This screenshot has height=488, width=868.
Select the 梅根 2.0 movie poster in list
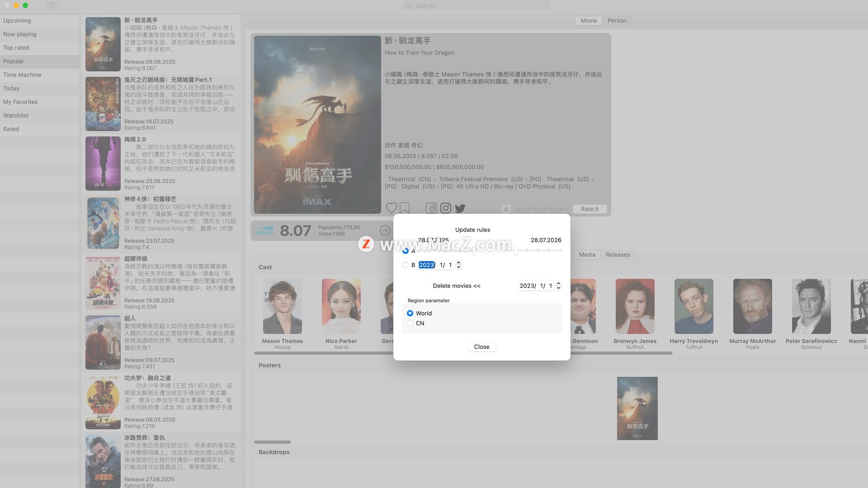click(103, 164)
